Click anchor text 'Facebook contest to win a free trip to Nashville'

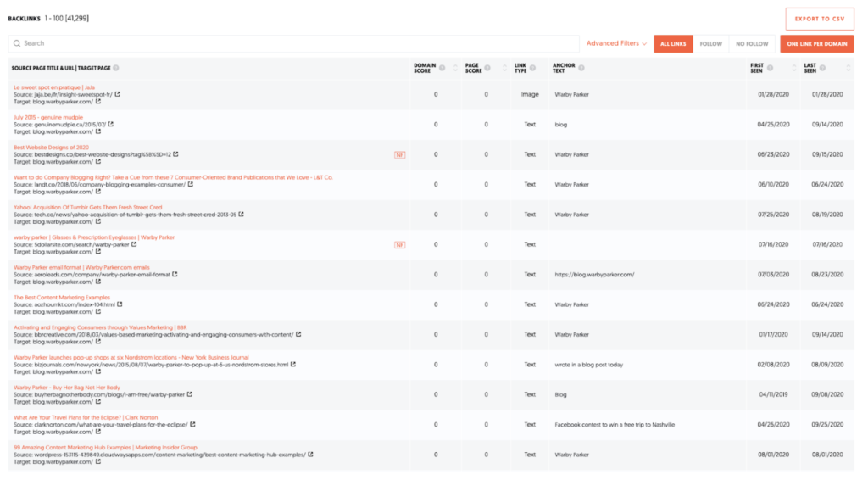pos(615,425)
